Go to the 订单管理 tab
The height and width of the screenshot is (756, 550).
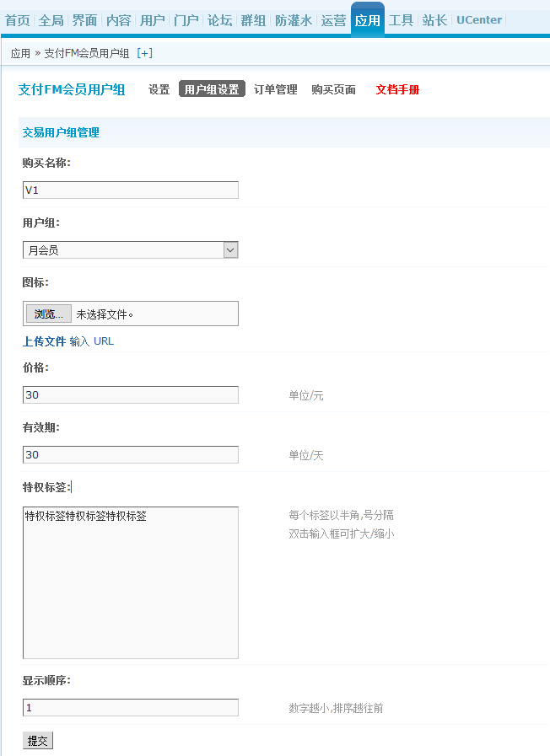pyautogui.click(x=276, y=89)
